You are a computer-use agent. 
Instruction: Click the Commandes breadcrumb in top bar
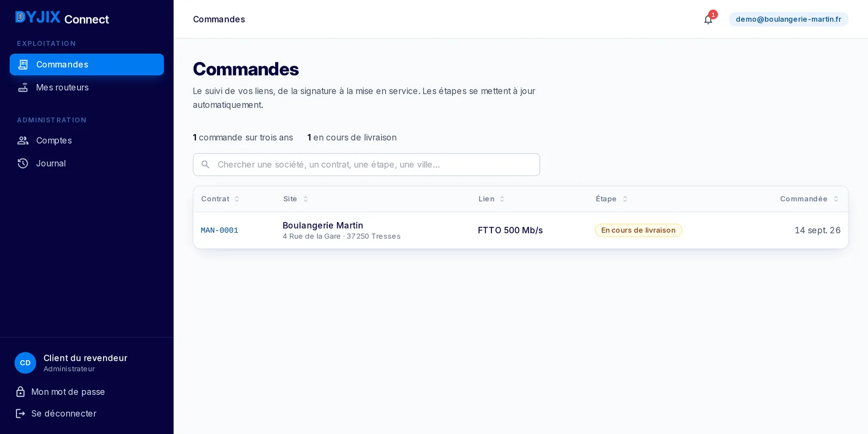[x=219, y=19]
